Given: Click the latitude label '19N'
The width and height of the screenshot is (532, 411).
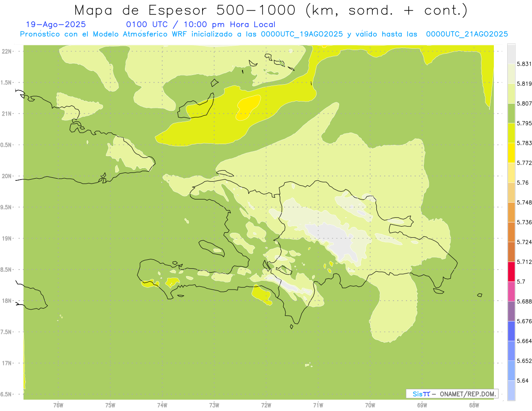Looking at the screenshot, I should coord(7,239).
